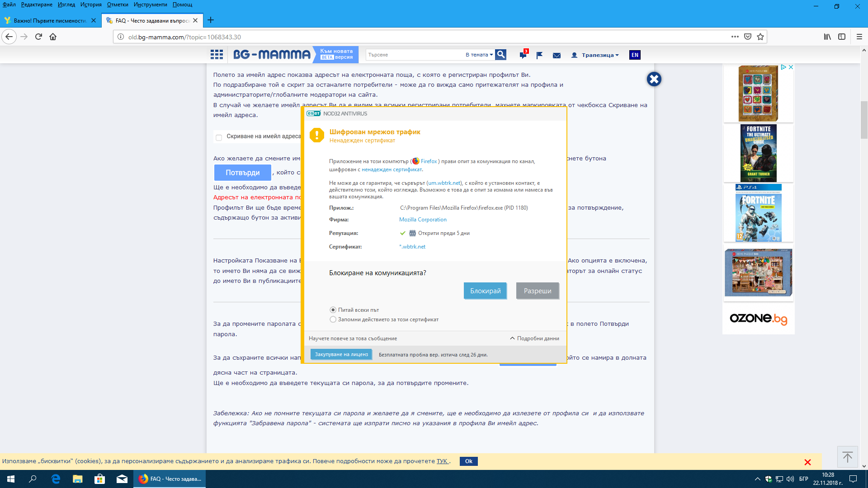Open the Action Center notifications icon
Image resolution: width=868 pixels, height=488 pixels.
853,479
